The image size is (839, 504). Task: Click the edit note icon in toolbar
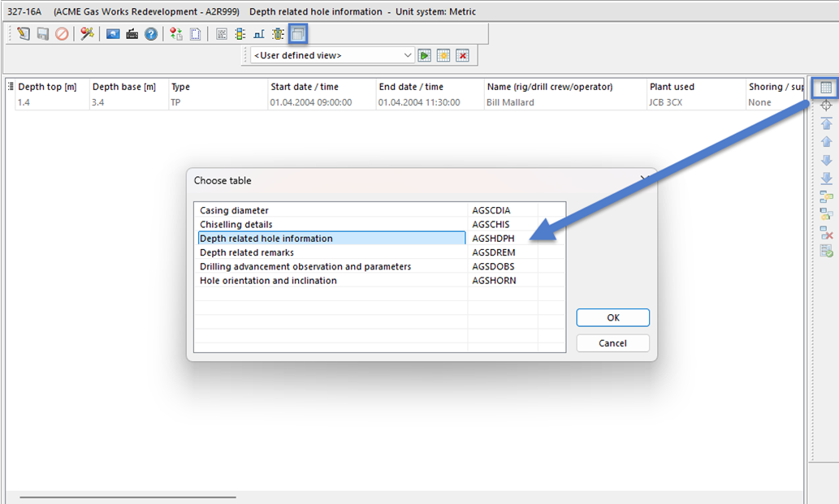[x=24, y=34]
